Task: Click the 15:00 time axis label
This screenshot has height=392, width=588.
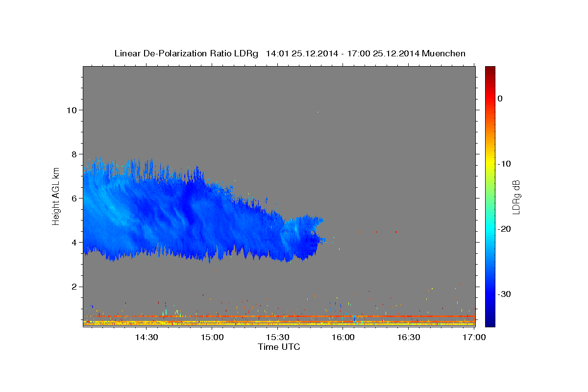Action: [x=212, y=337]
